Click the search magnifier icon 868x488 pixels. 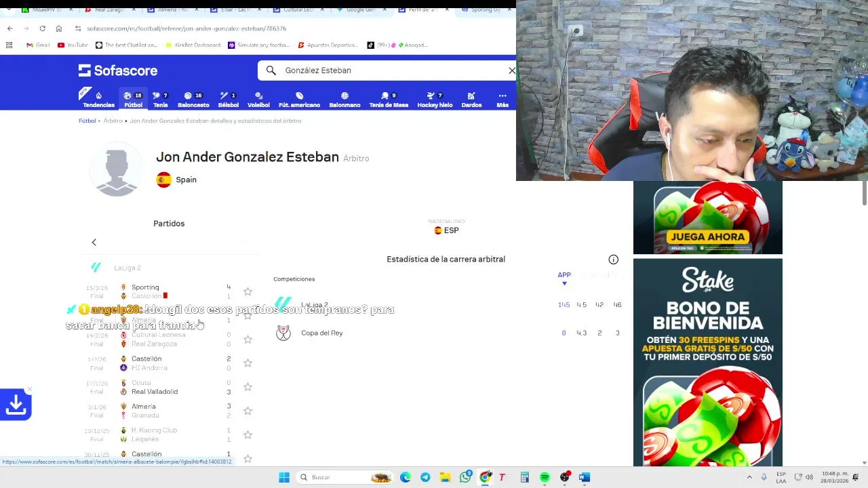[271, 70]
